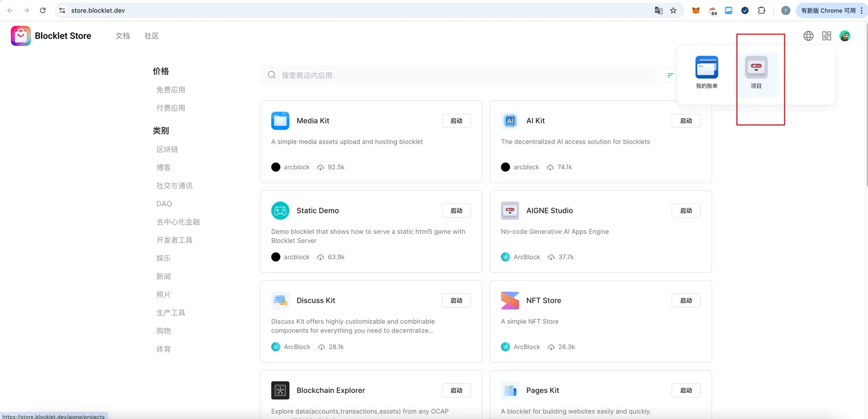Click the Discuss Kit app icon
The image size is (868, 419).
pos(280,300)
